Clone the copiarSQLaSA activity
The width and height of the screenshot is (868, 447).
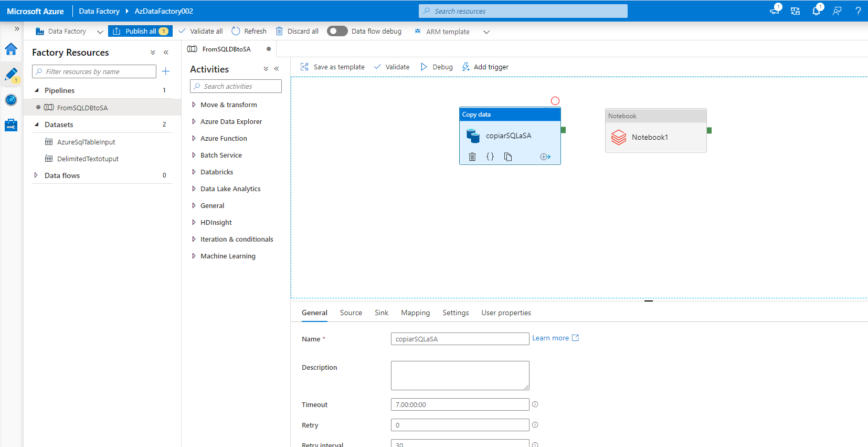(x=508, y=157)
